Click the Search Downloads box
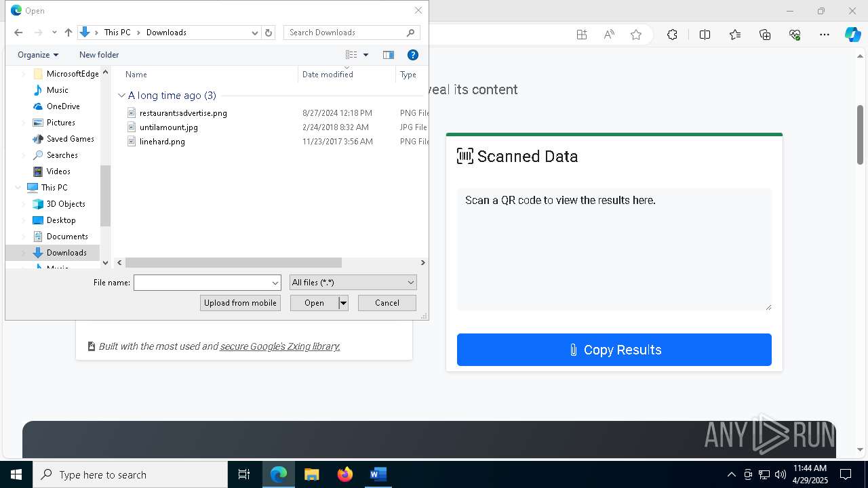 click(x=351, y=33)
